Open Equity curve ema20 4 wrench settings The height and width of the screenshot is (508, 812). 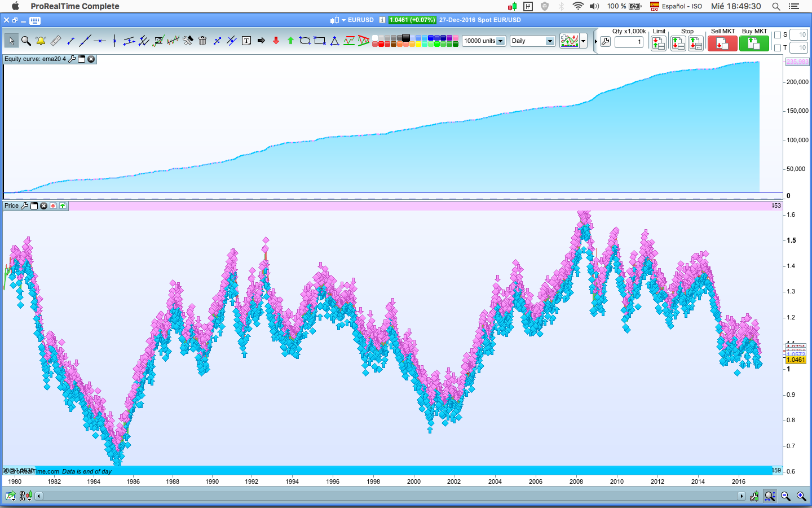click(x=72, y=59)
